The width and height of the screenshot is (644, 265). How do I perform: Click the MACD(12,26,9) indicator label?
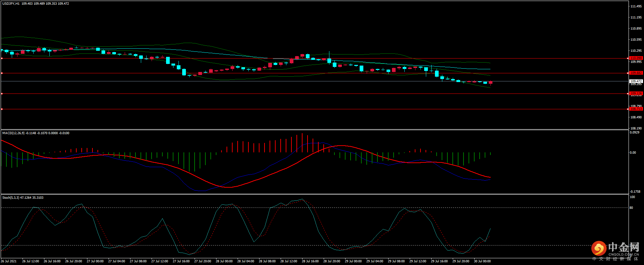point(13,133)
